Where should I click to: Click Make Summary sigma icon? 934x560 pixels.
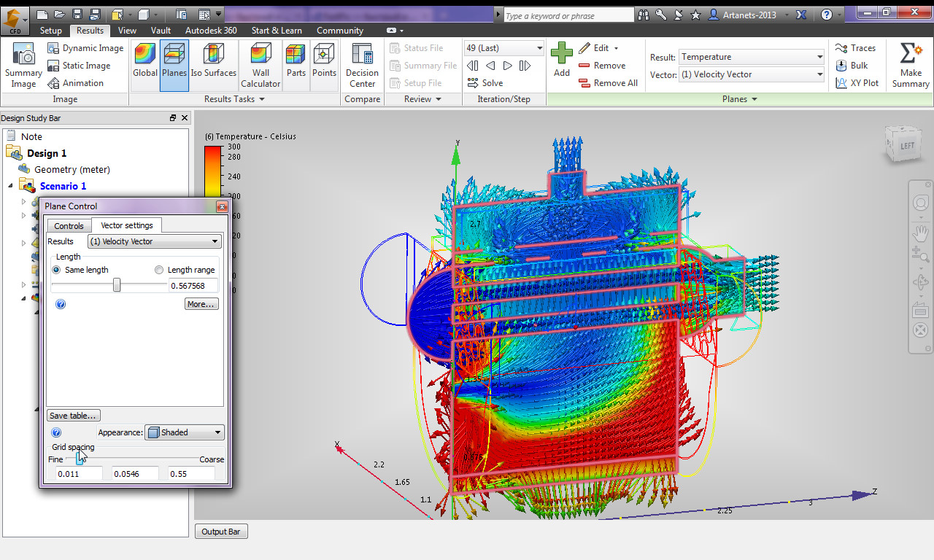coord(910,54)
